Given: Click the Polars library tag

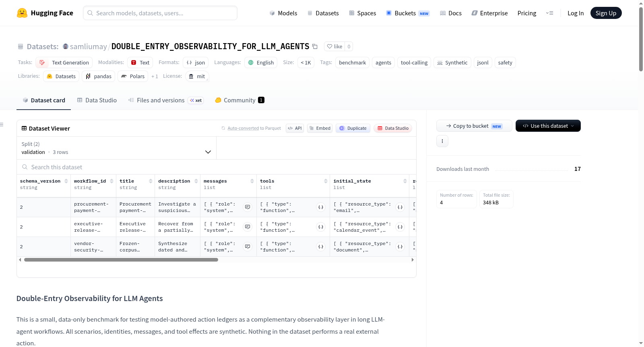Looking at the screenshot, I should click(x=133, y=76).
